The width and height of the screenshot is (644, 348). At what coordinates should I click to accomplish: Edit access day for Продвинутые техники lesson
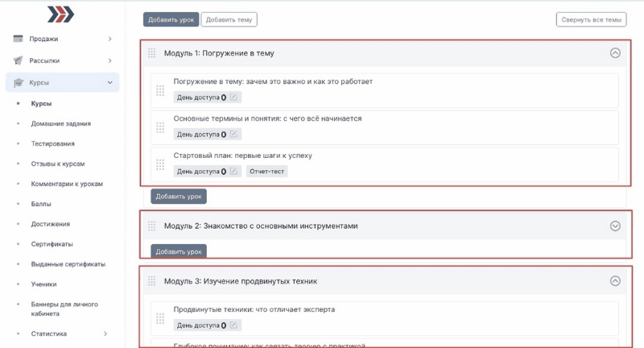coord(233,325)
